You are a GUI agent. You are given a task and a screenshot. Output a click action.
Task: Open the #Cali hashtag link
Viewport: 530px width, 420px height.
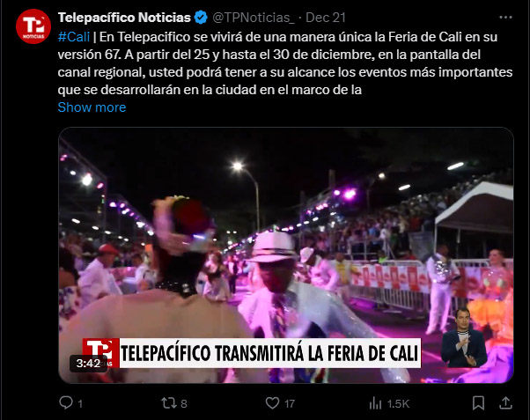[x=74, y=37]
